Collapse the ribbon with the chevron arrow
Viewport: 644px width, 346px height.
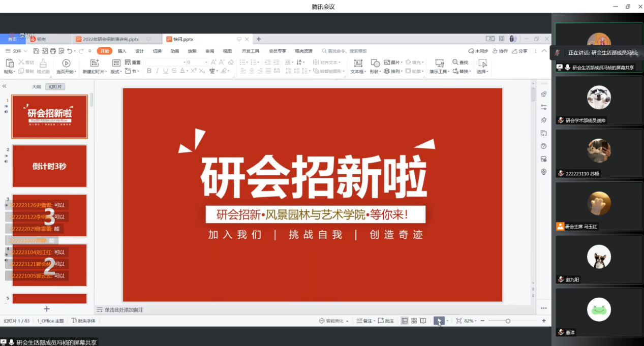[x=545, y=51]
